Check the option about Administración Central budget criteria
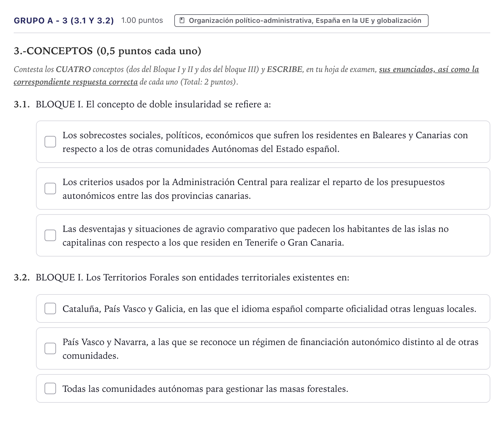This screenshot has width=504, height=421. 50,189
